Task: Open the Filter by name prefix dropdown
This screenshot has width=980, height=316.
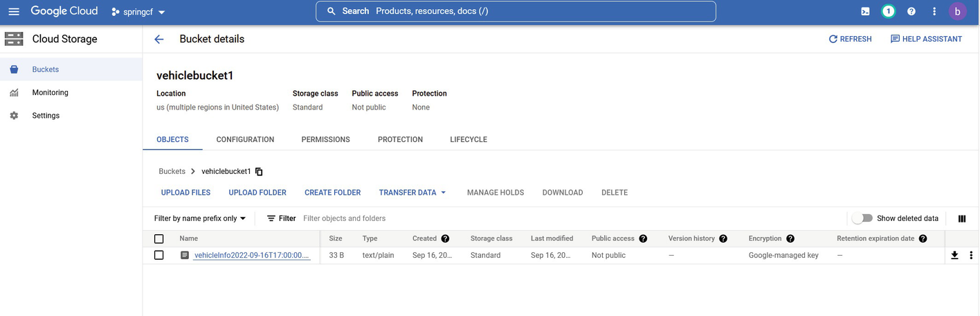Action: [200, 218]
